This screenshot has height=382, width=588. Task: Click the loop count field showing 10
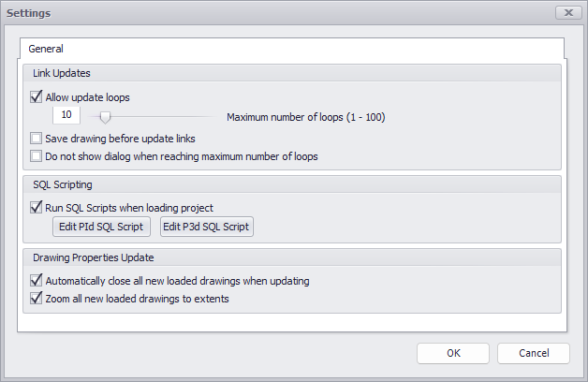tap(66, 116)
